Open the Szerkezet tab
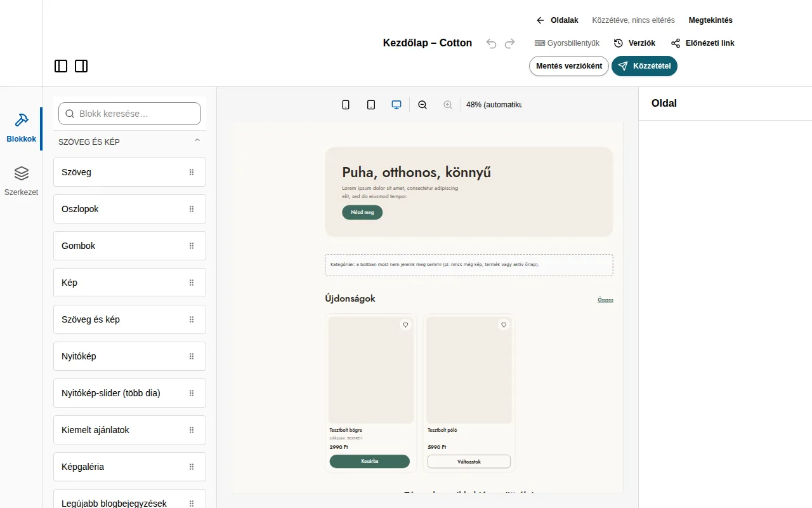 click(22, 181)
